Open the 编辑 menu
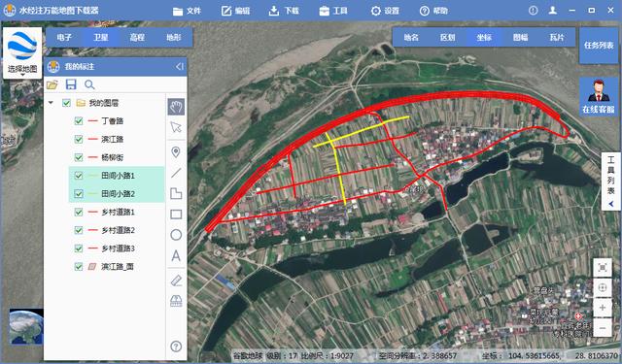The image size is (622, 364). tap(235, 11)
